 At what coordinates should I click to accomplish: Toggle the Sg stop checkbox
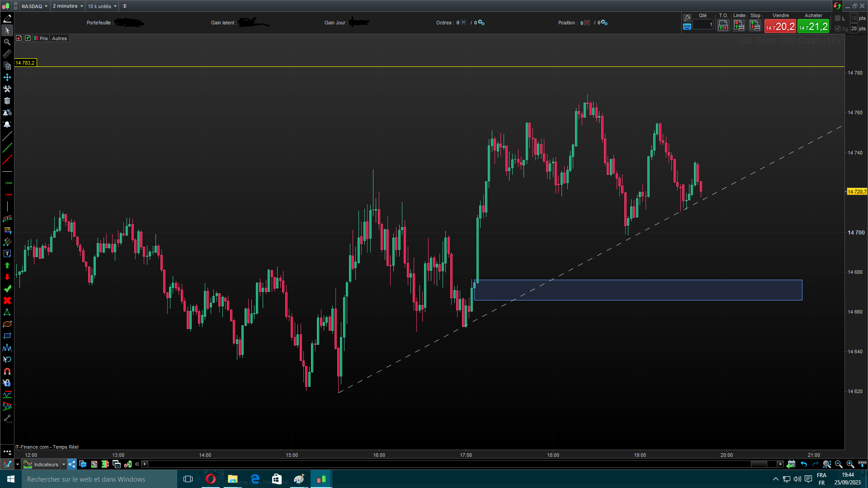(x=838, y=28)
